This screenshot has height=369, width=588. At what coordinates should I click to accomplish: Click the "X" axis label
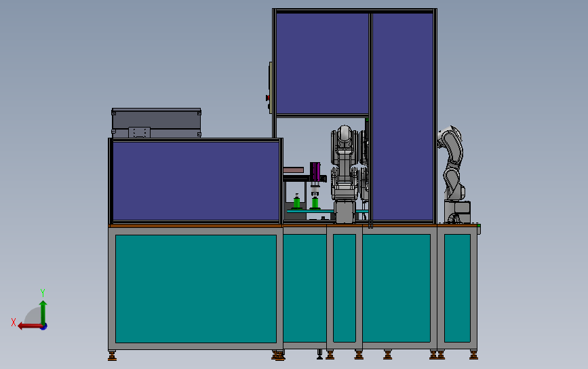point(14,322)
